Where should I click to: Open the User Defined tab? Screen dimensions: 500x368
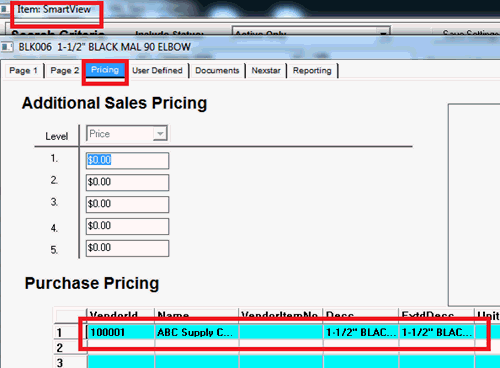pyautogui.click(x=157, y=71)
